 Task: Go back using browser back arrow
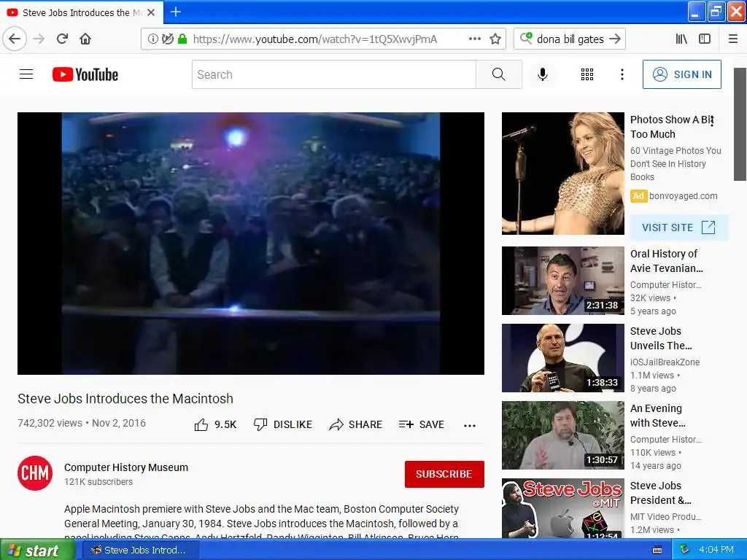(15, 39)
